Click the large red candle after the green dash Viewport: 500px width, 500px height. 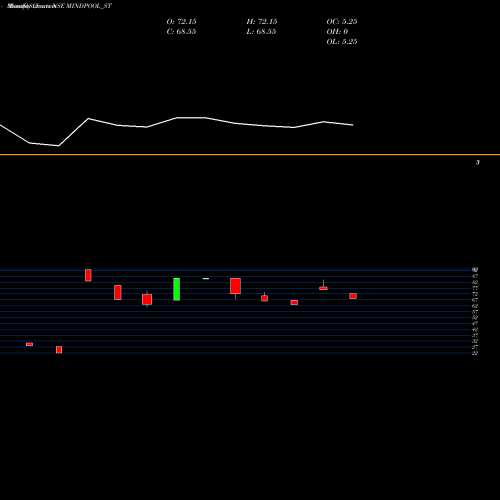tap(235, 286)
